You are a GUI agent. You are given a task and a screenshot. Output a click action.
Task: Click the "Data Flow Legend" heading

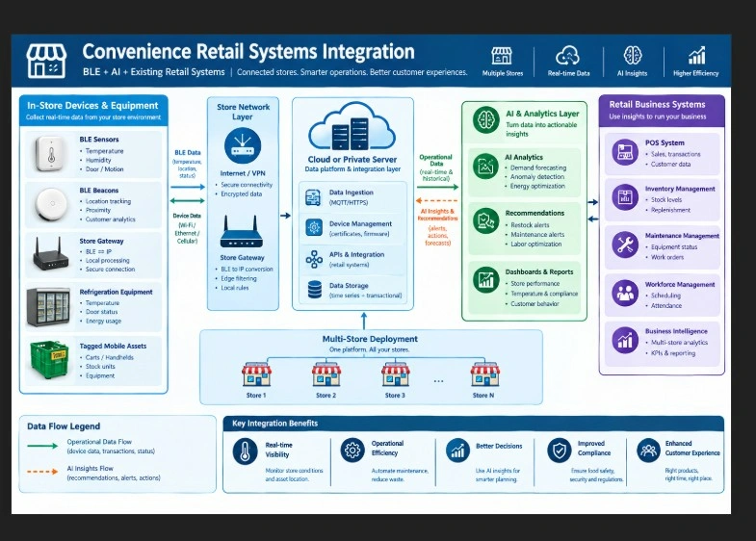(x=64, y=426)
